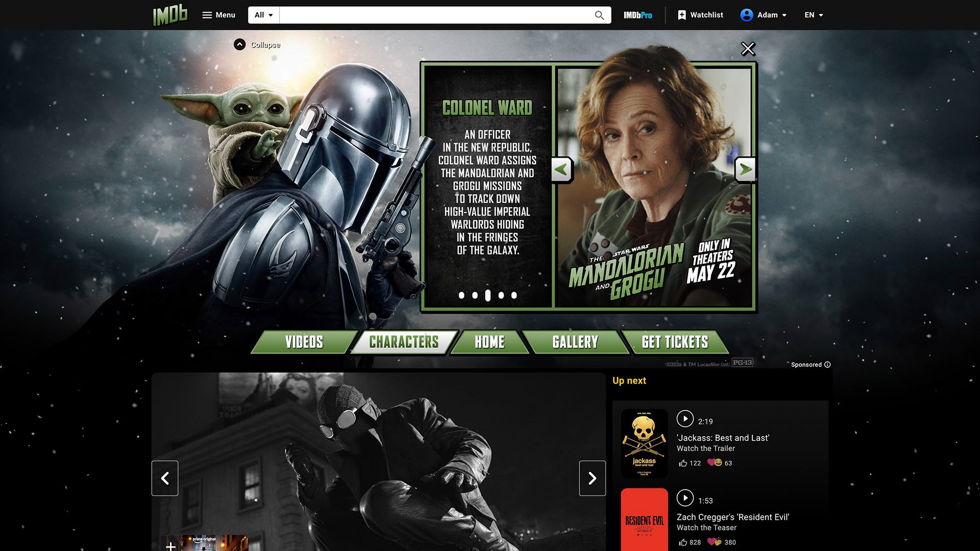Click the 'Only in Theaters May 22' text
Image resolution: width=980 pixels, height=551 pixels.
tap(712, 261)
